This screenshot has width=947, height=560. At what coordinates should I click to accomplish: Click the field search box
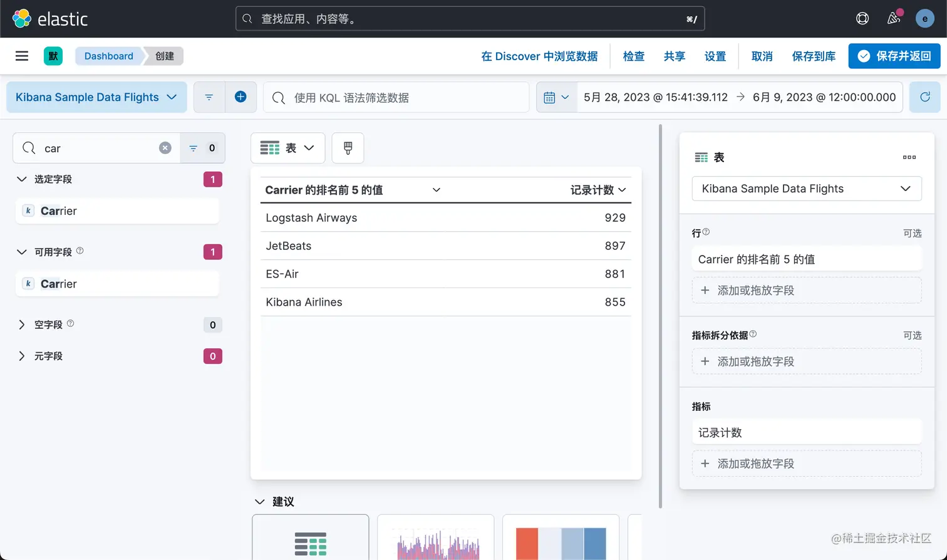[96, 148]
